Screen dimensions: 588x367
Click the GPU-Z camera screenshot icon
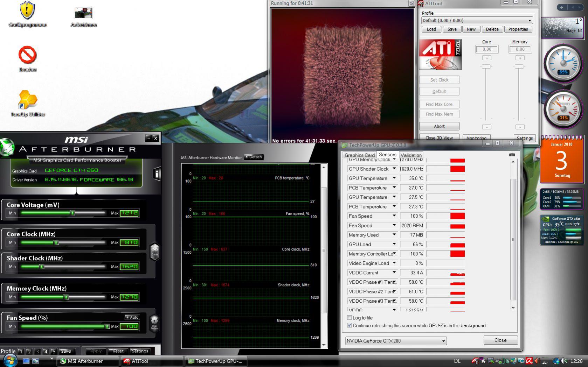[512, 155]
